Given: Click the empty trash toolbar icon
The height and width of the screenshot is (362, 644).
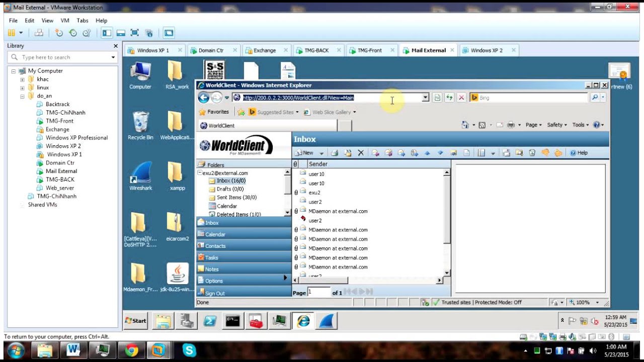Looking at the screenshot, I should pos(532,153).
